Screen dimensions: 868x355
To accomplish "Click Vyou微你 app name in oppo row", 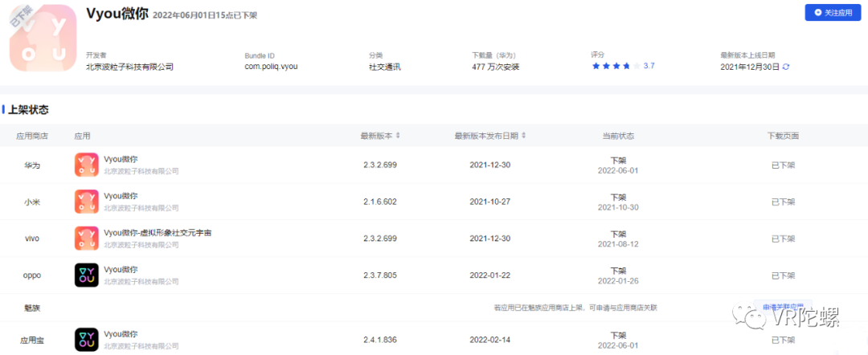I will coord(121,270).
